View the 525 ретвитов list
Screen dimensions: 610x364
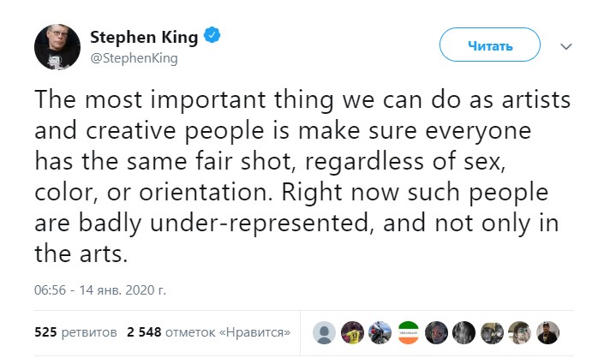[75, 331]
